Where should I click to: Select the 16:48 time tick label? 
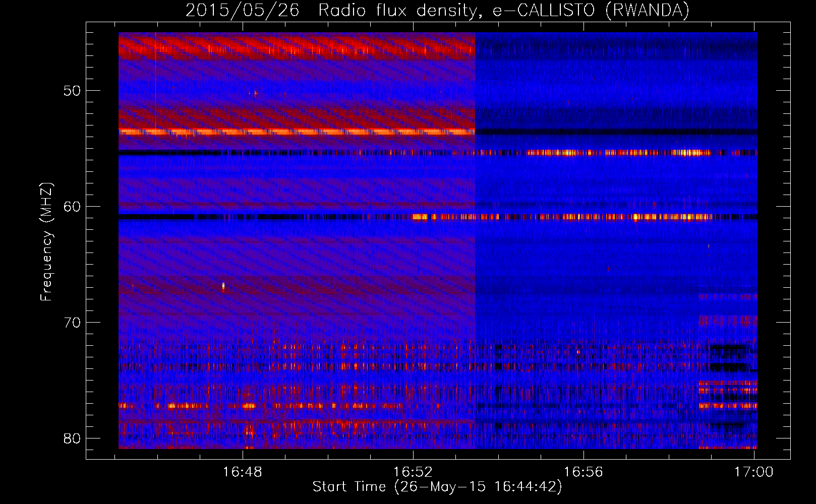243,472
